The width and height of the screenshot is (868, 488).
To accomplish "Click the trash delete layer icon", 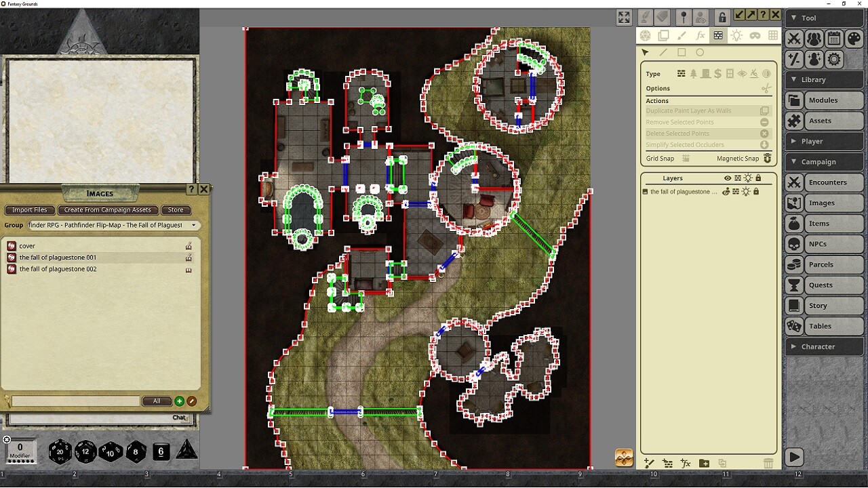I will [x=768, y=464].
